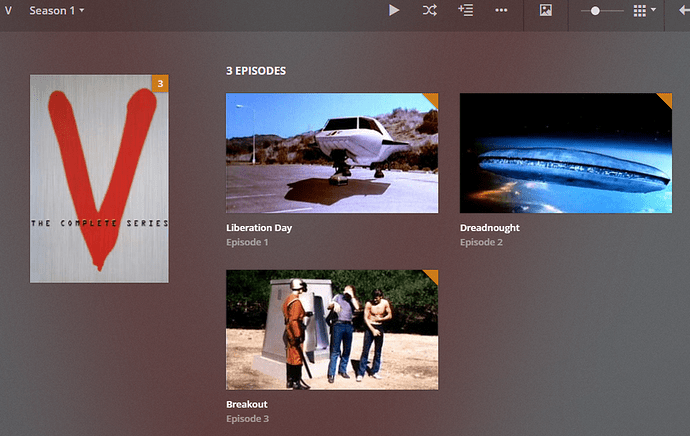Open the Liberation Day episode thumbnail

pyautogui.click(x=332, y=153)
